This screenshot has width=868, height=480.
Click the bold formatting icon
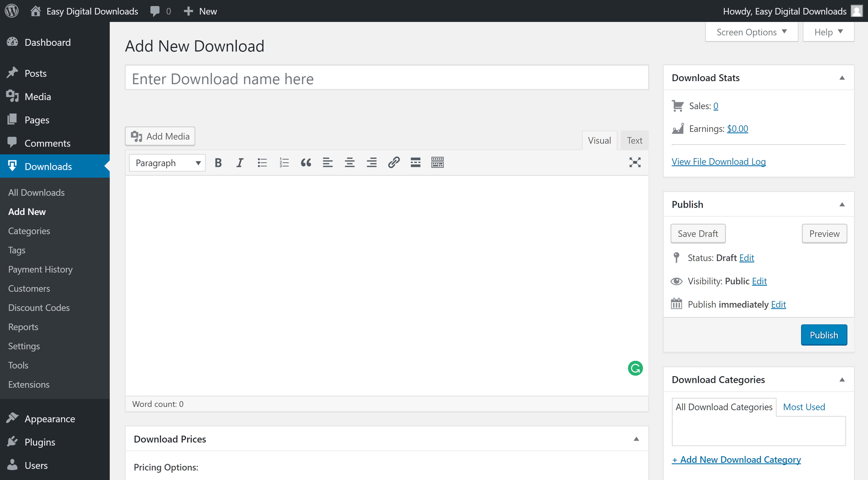click(219, 163)
